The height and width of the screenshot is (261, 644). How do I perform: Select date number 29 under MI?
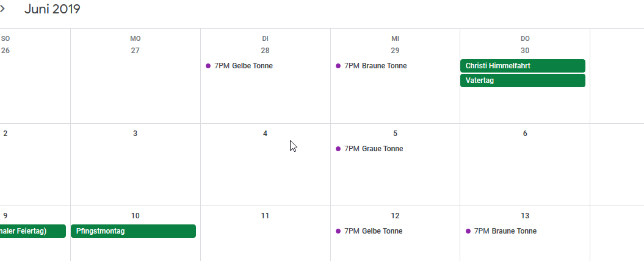(395, 51)
